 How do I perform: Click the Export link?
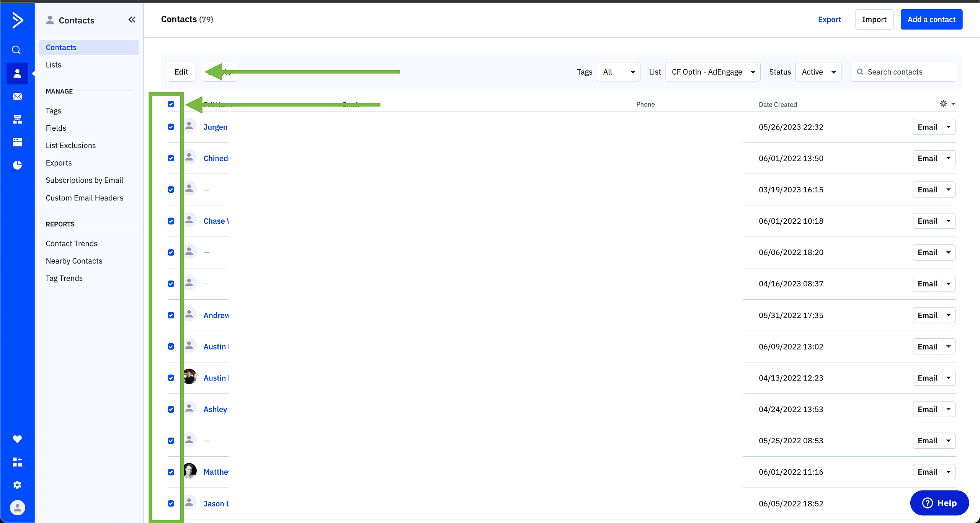(829, 20)
